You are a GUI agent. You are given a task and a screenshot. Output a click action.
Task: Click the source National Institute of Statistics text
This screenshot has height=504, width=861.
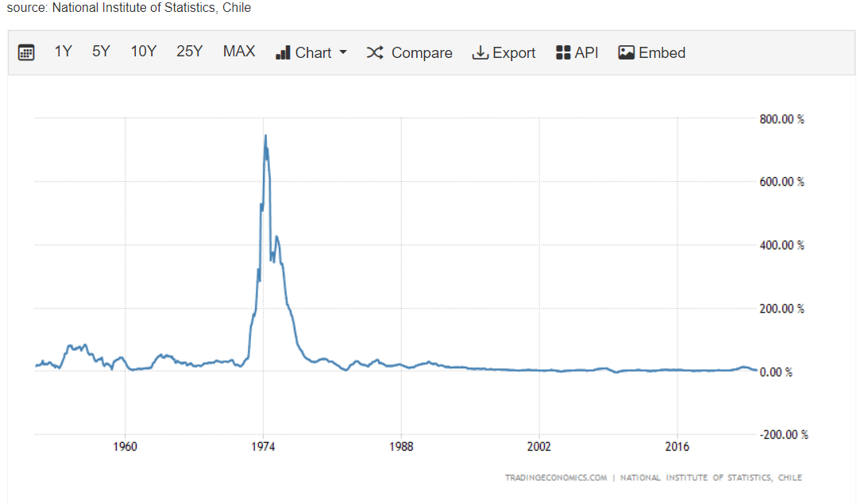(x=129, y=8)
